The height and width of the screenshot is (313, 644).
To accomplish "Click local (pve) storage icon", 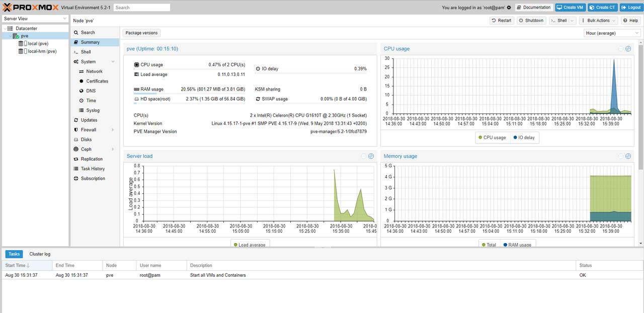I will 23,44.
